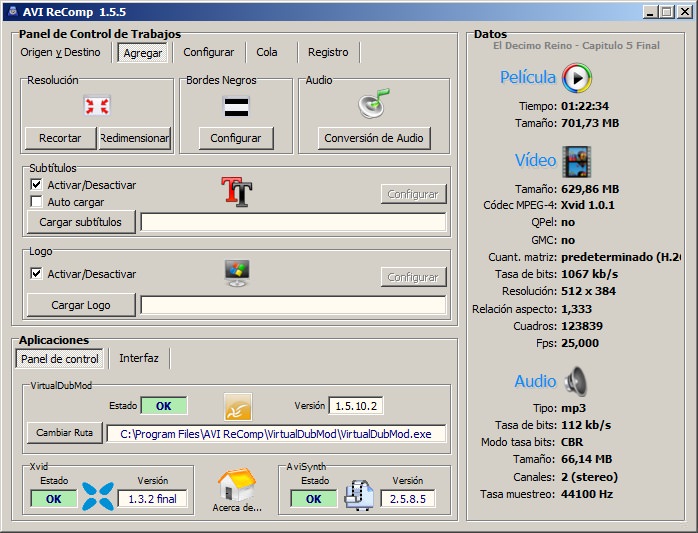
Task: Click the codec value Xvid 1.0.1
Action: [588, 205]
